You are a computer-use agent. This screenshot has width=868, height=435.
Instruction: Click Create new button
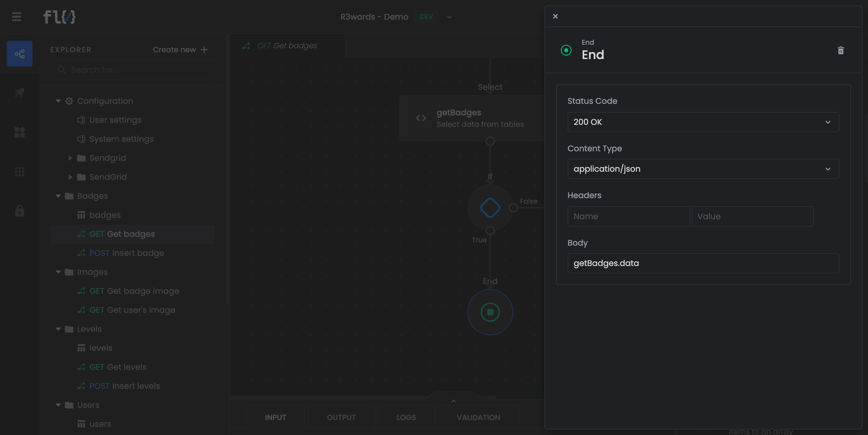pos(180,50)
